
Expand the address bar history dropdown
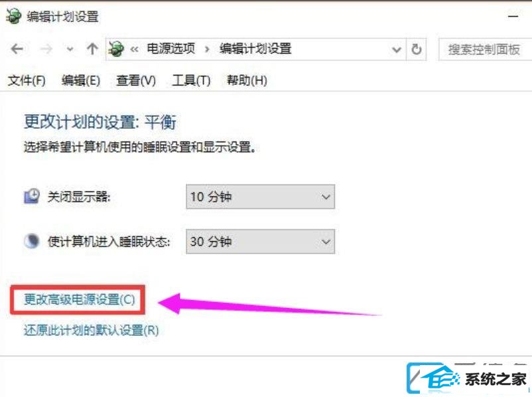click(x=396, y=50)
